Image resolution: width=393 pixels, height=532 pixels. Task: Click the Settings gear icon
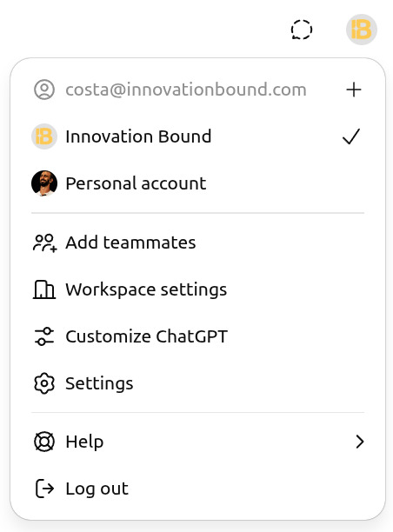[44, 383]
